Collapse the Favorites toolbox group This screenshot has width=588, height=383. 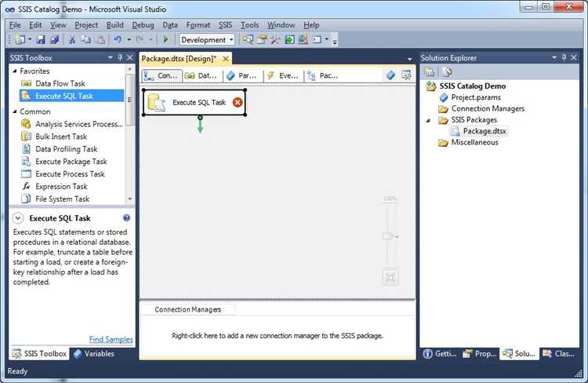(15, 71)
